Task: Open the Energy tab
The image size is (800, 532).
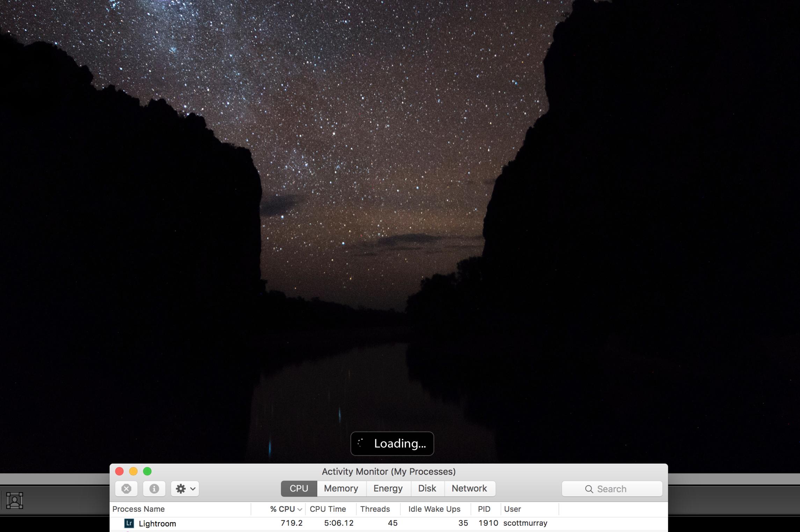Action: (x=388, y=488)
